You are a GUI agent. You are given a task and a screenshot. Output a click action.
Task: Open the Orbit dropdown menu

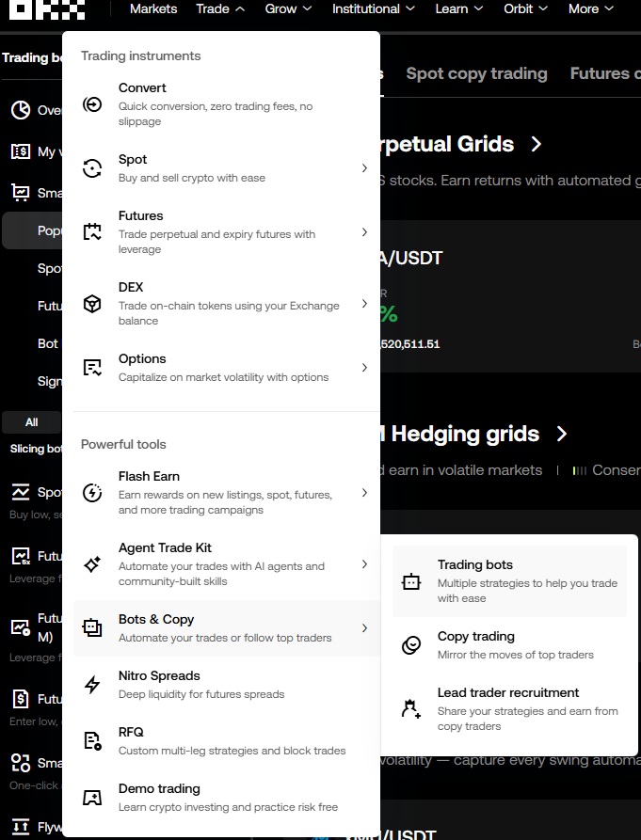point(526,8)
